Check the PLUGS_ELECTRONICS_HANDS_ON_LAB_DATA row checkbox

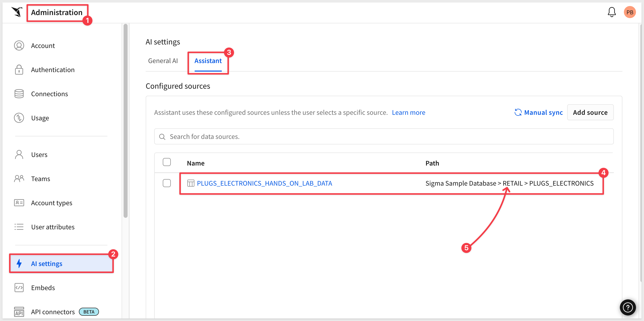tap(167, 183)
